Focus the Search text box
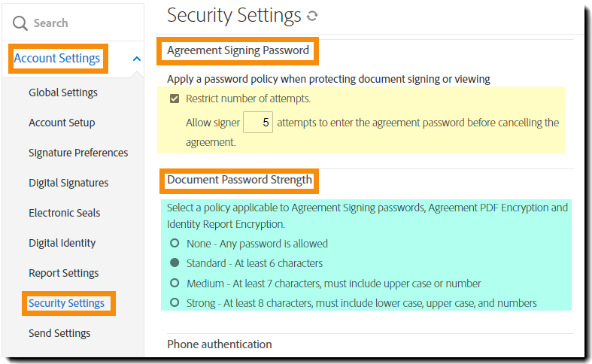 [x=83, y=23]
